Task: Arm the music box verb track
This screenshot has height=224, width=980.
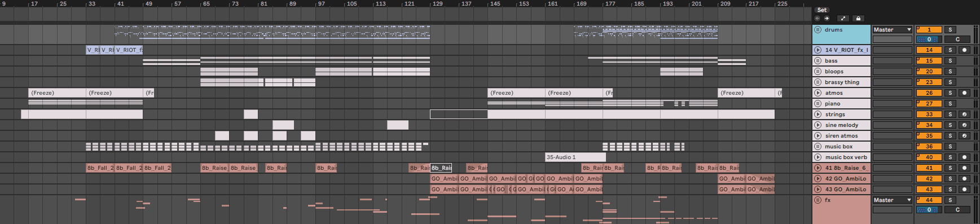Action: click(964, 157)
